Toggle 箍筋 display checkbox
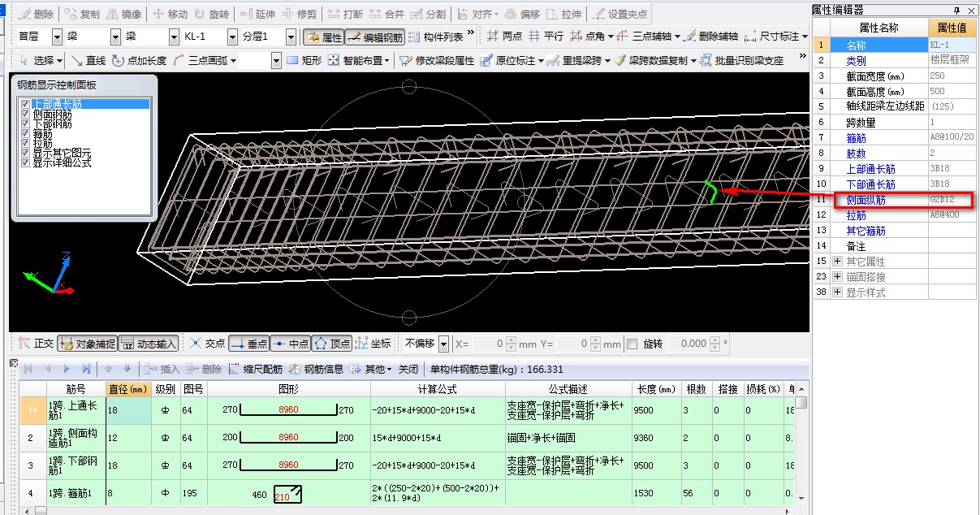 (26, 133)
